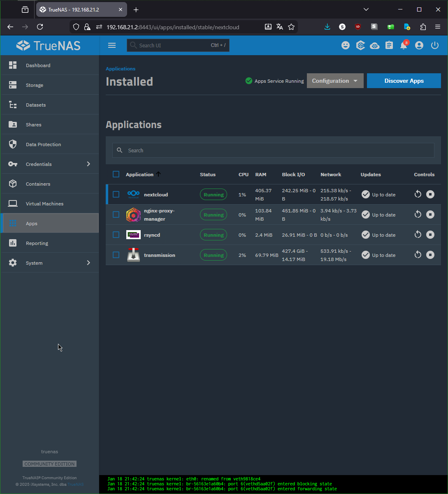Click the power icon in header

pos(435,45)
